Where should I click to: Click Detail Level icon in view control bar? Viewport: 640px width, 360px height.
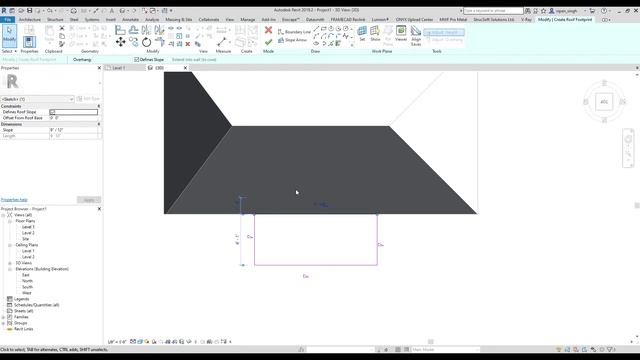(x=133, y=342)
